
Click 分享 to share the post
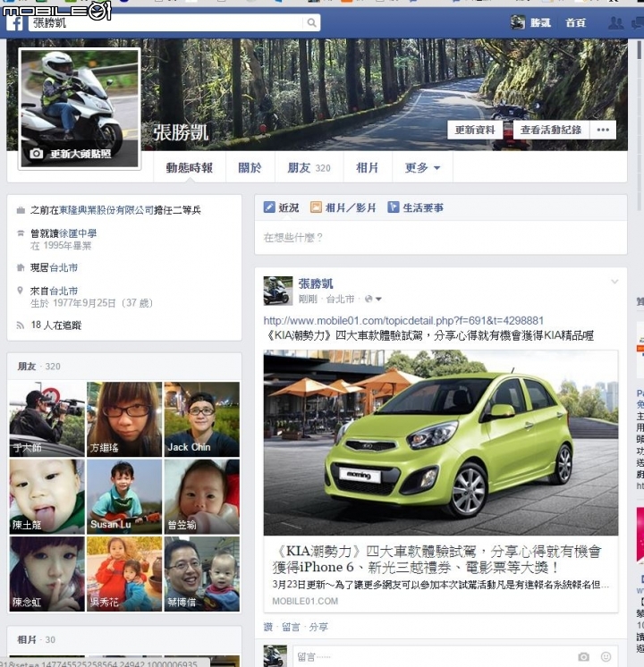tap(318, 627)
